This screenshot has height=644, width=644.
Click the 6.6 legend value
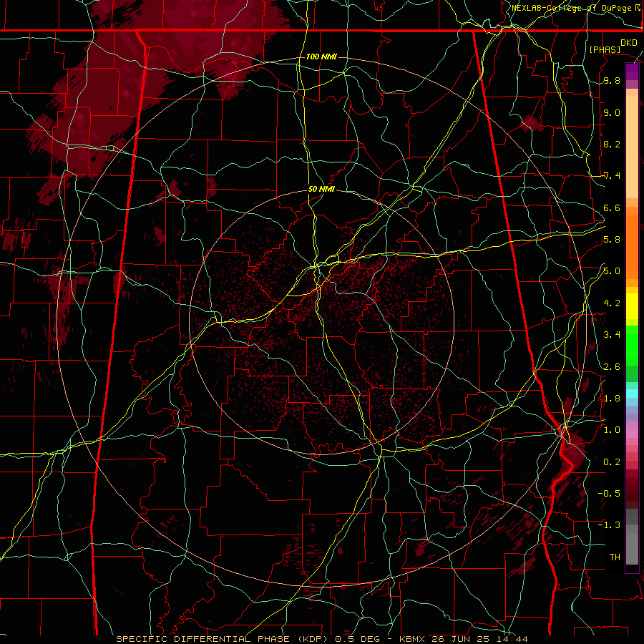pyautogui.click(x=612, y=208)
